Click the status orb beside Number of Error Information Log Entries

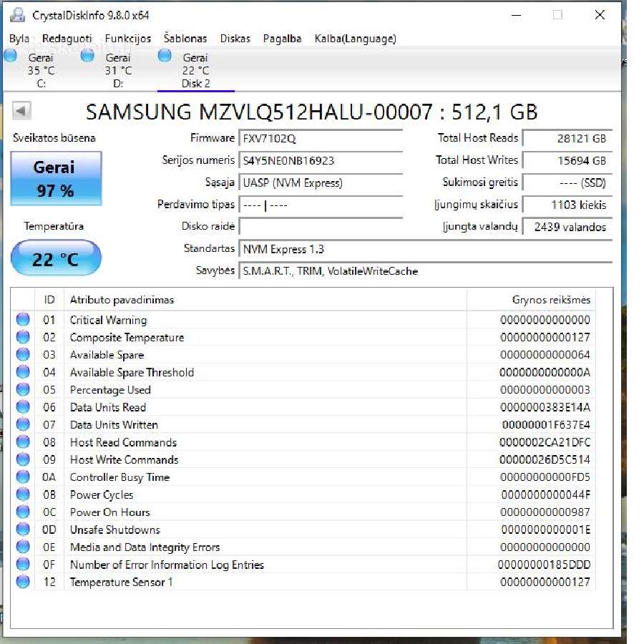coord(23,564)
